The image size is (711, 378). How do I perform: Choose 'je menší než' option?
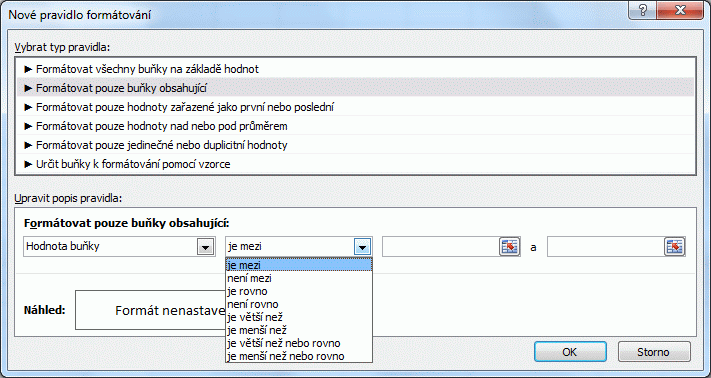[299, 330]
